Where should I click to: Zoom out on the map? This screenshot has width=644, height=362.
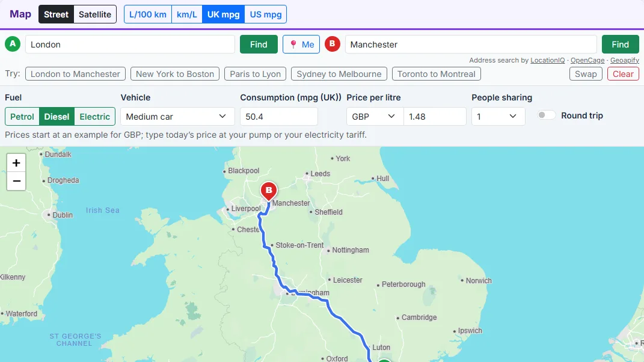pyautogui.click(x=16, y=181)
